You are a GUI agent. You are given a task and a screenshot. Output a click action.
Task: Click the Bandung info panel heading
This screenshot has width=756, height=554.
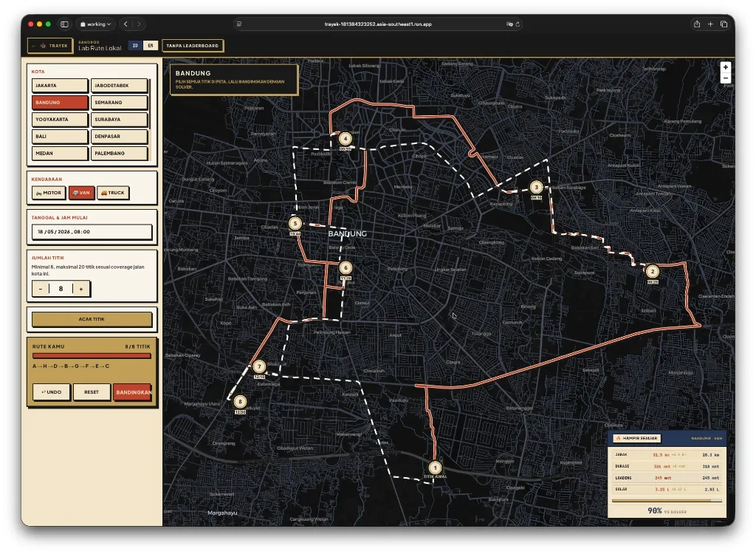point(193,73)
